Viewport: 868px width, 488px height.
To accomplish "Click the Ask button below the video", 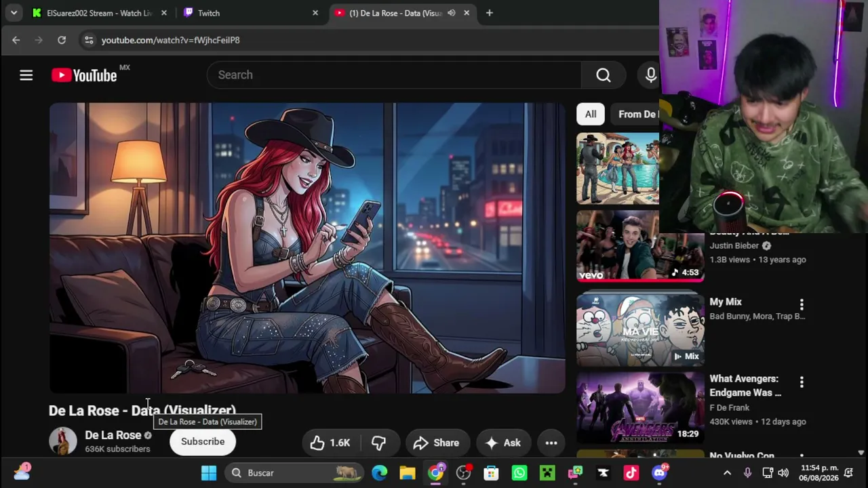I will (503, 443).
